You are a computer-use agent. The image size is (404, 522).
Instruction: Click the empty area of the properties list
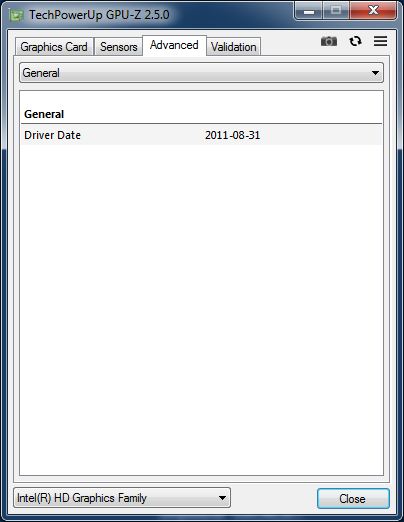click(201, 310)
